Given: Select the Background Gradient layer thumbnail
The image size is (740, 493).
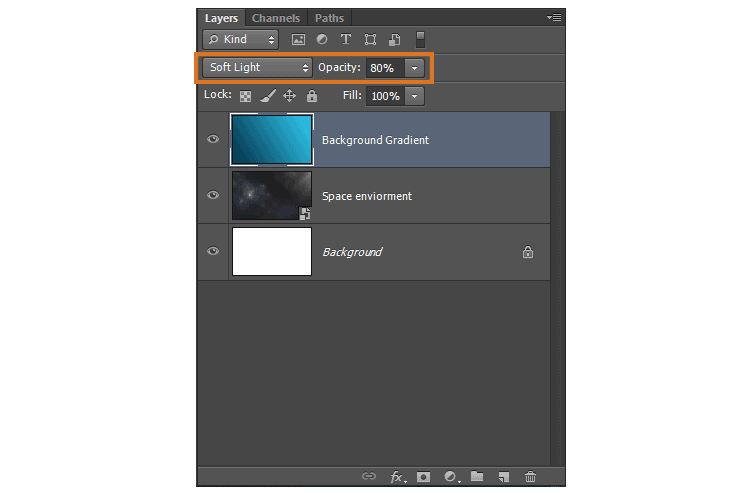Looking at the screenshot, I should 272,140.
